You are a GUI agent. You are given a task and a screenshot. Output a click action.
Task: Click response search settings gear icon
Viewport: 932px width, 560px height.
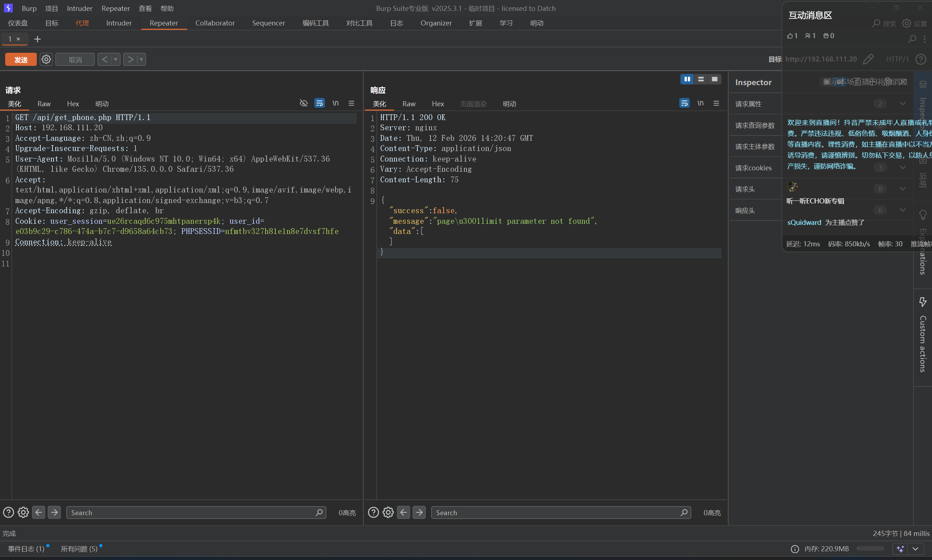(x=388, y=512)
